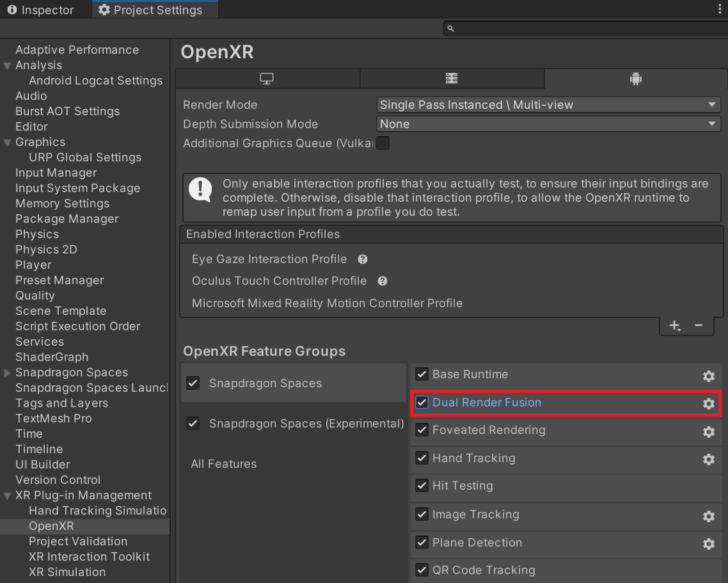Viewport: 728px width, 583px height.
Task: Select the Eye Gaze Interaction Profile entry
Action: point(269,259)
